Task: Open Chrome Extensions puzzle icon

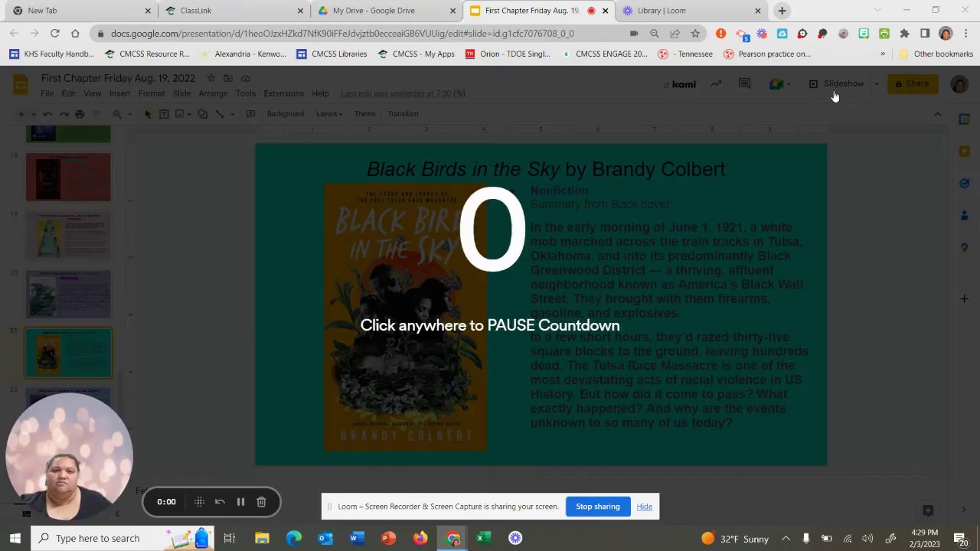Action: [904, 34]
